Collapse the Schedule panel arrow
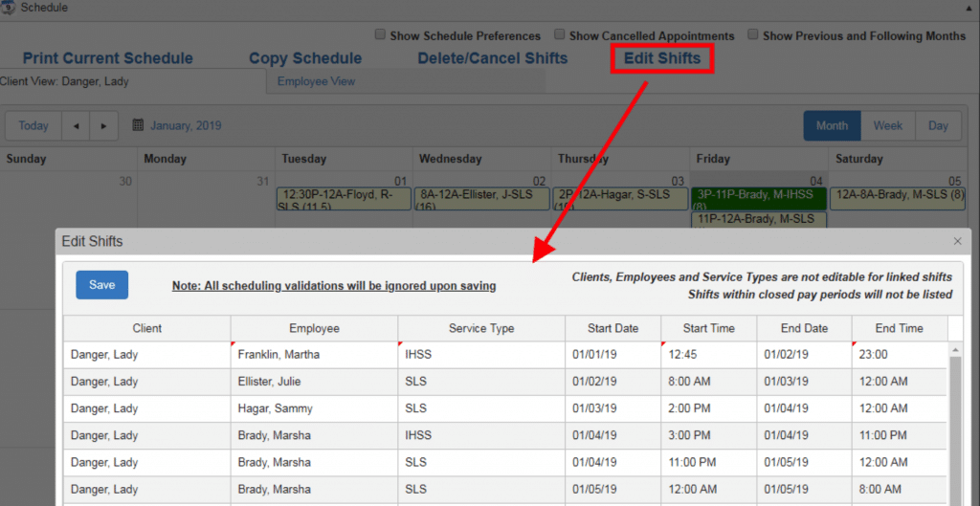 (x=969, y=9)
